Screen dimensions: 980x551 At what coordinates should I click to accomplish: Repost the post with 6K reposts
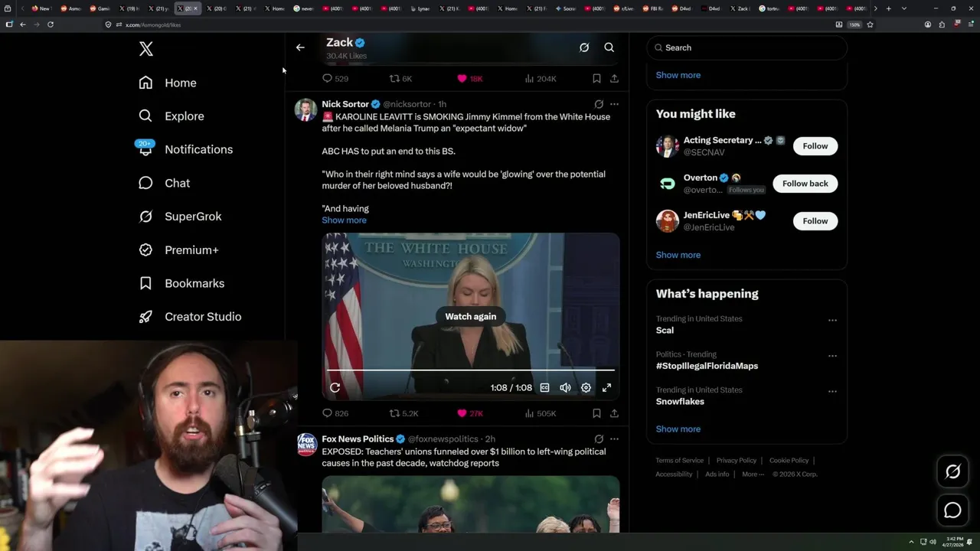[x=401, y=79]
